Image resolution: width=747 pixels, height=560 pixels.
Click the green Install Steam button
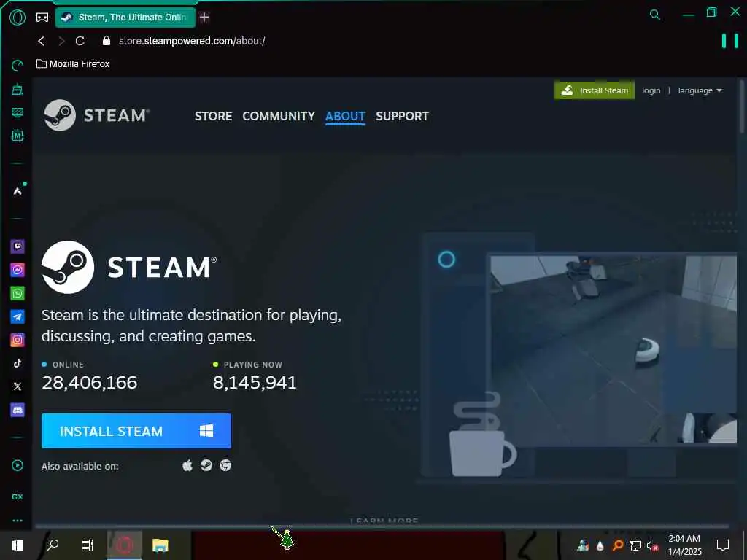click(594, 90)
